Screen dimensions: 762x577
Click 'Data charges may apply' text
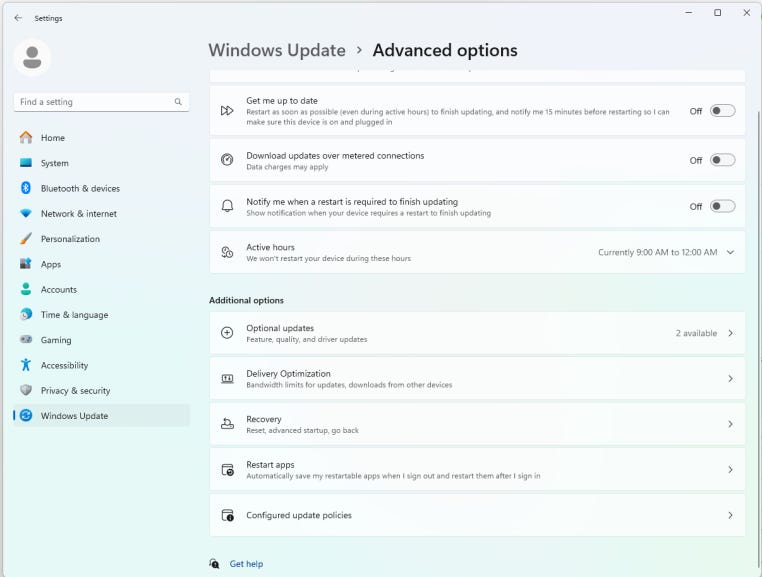tap(287, 167)
